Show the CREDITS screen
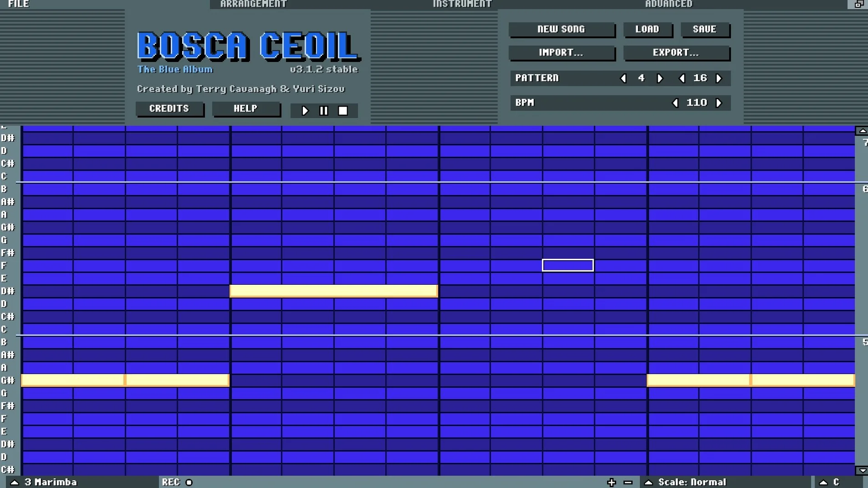This screenshot has height=488, width=868. 169,109
